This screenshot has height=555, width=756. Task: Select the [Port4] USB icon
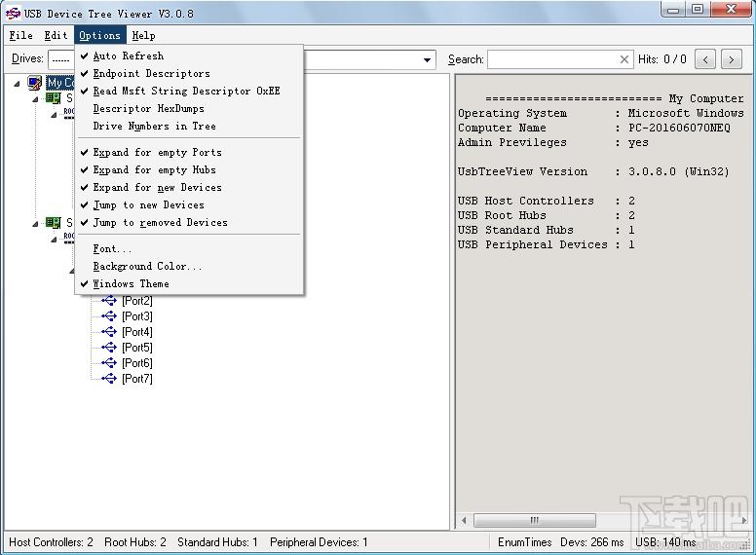click(109, 331)
